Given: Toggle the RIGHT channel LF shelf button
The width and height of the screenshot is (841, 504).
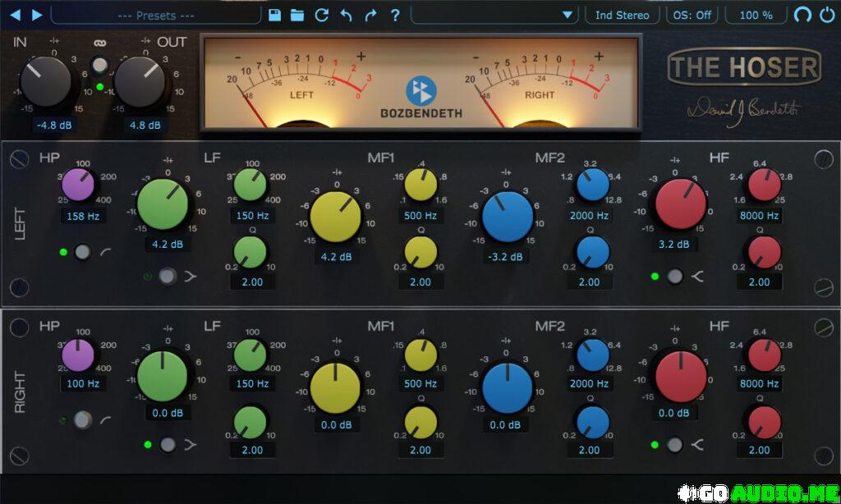Looking at the screenshot, I should (x=168, y=444).
